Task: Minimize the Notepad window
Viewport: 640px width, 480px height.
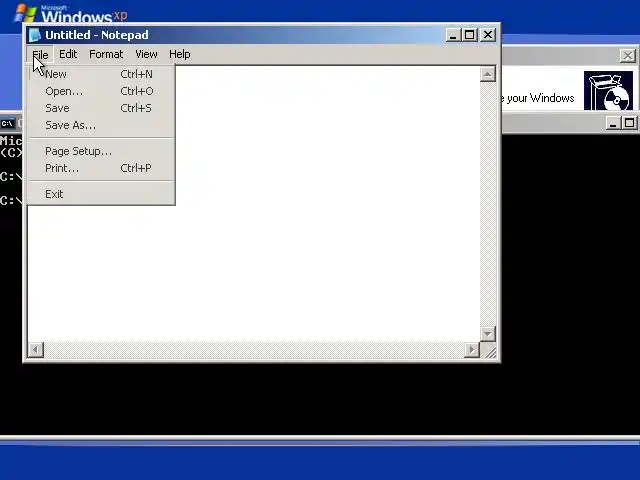Action: click(452, 35)
